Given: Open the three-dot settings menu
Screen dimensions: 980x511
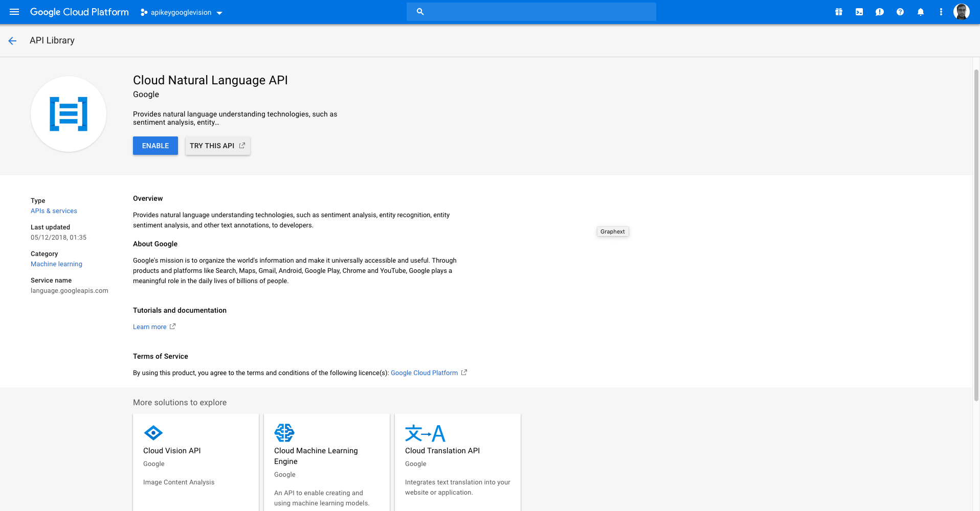Looking at the screenshot, I should (941, 12).
